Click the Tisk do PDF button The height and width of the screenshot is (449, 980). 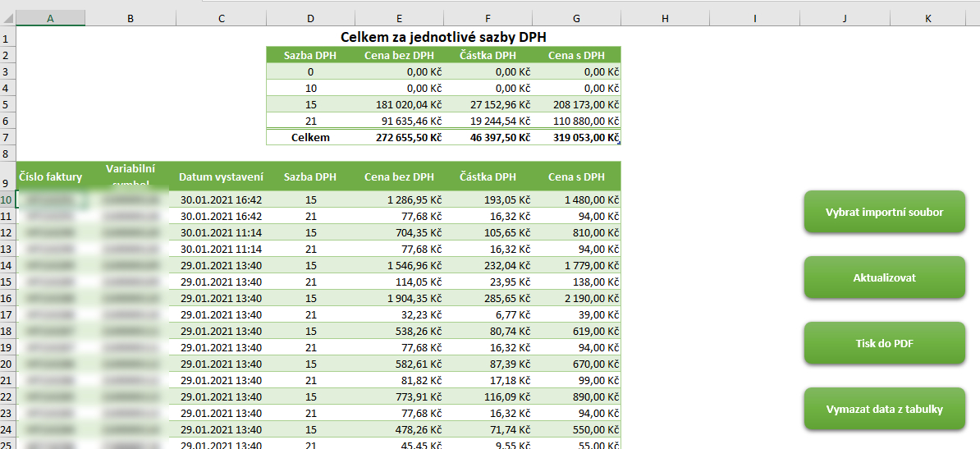(x=884, y=342)
